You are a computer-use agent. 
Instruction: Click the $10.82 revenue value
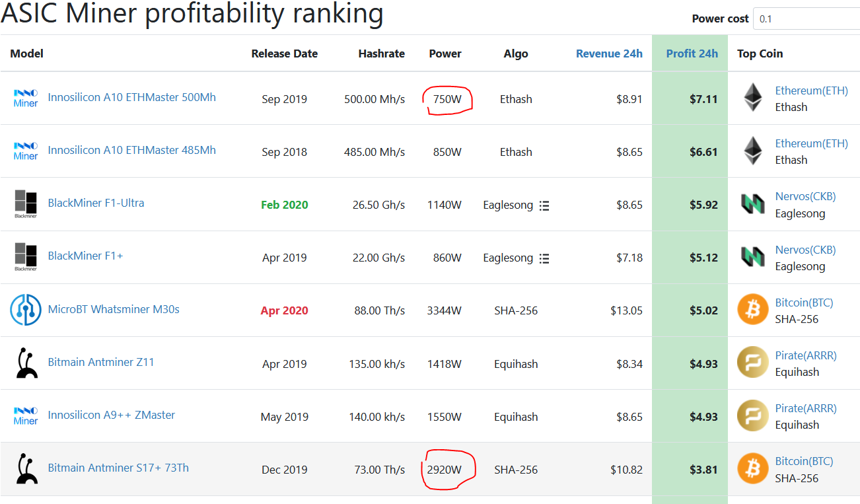(x=627, y=470)
